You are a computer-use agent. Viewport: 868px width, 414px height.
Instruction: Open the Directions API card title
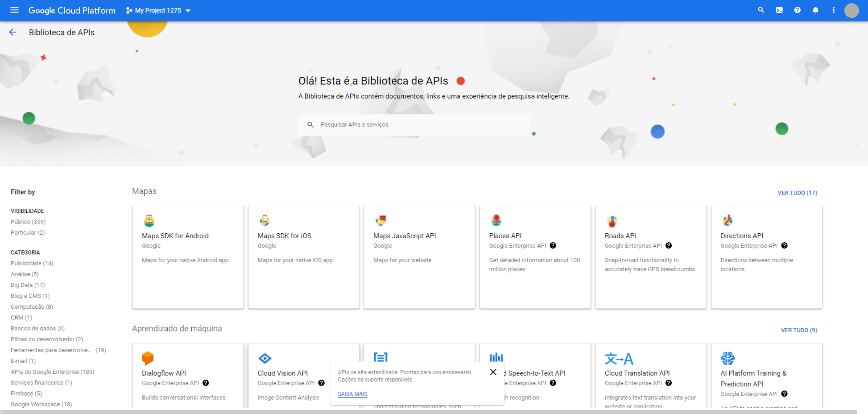(x=742, y=236)
